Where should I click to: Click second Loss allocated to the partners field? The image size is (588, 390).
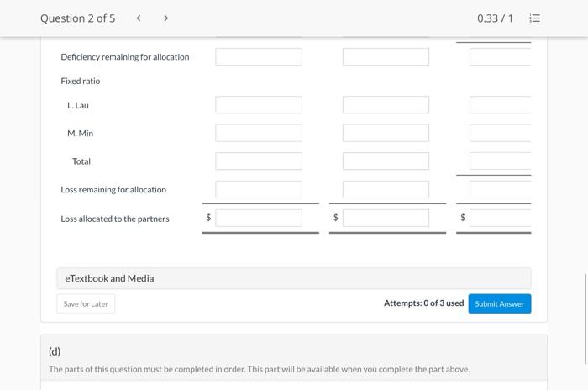pos(386,218)
